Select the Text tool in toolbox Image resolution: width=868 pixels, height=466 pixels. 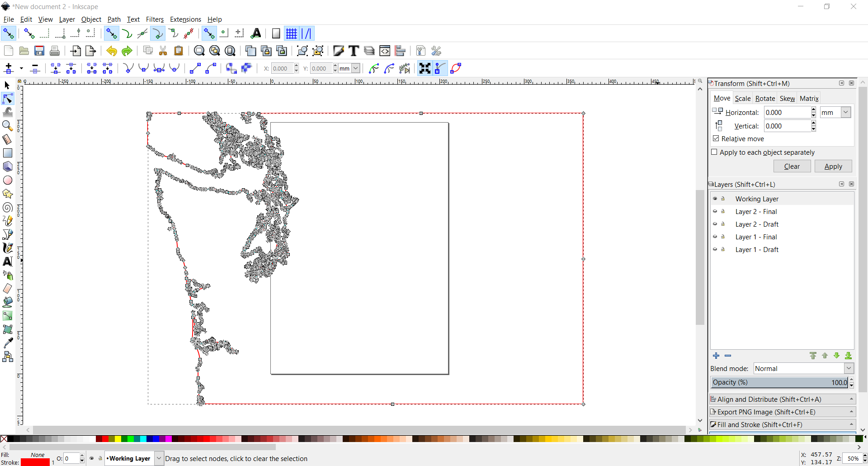coord(8,262)
